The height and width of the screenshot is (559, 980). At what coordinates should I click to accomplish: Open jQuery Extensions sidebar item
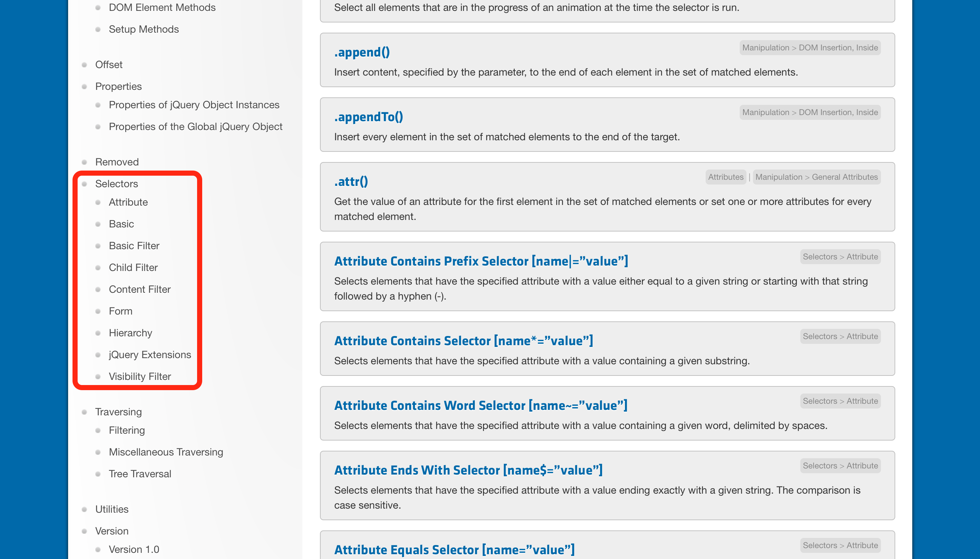[150, 355]
